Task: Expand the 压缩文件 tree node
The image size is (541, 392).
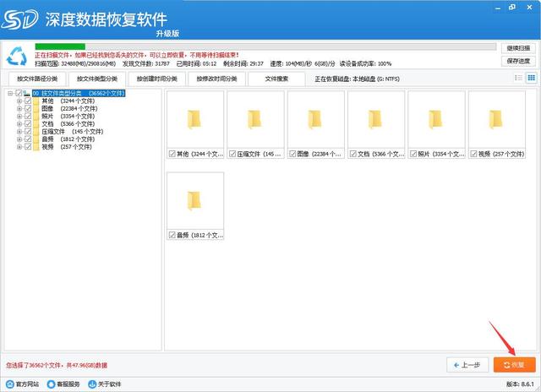Action: [x=19, y=131]
